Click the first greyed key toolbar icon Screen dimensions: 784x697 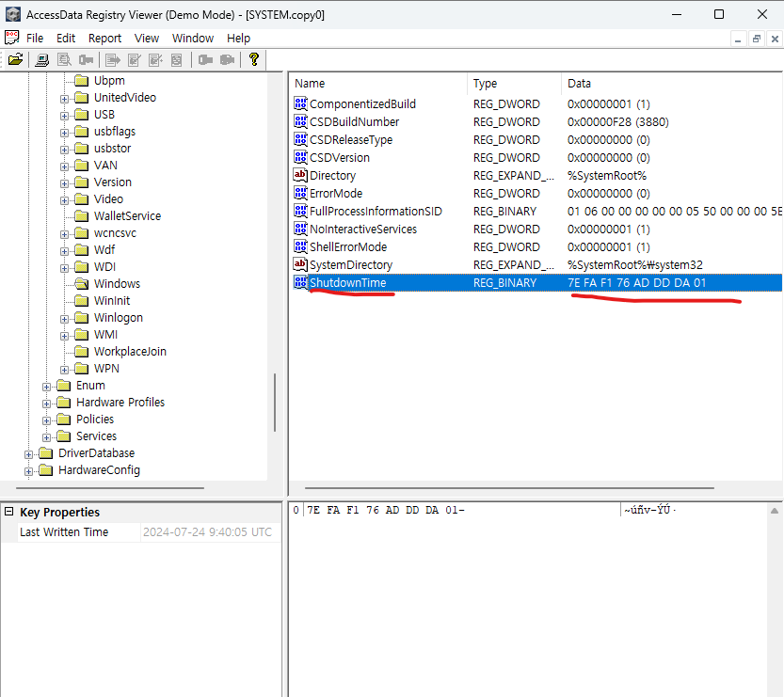(86, 60)
